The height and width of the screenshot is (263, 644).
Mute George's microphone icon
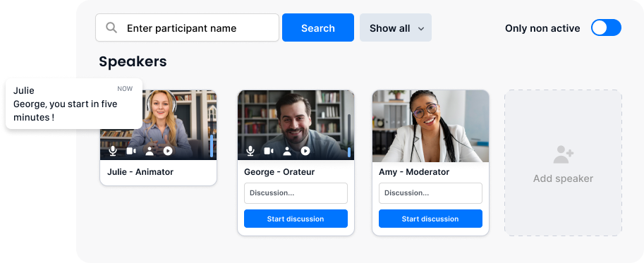coord(250,151)
